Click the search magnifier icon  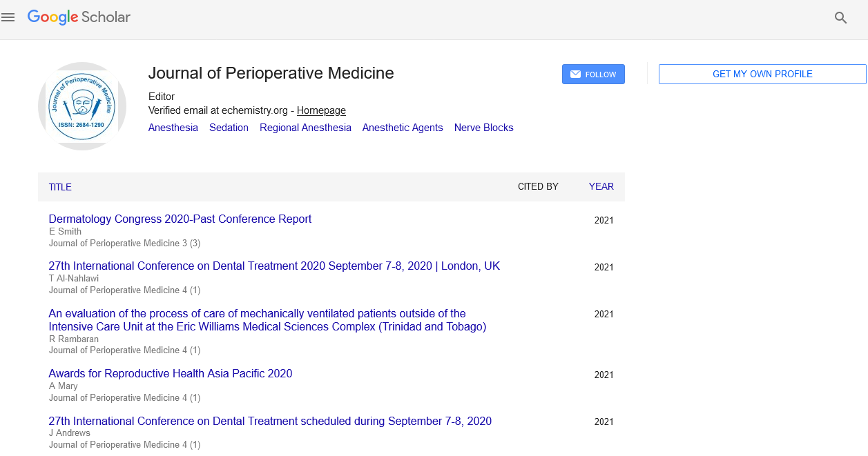(x=840, y=18)
